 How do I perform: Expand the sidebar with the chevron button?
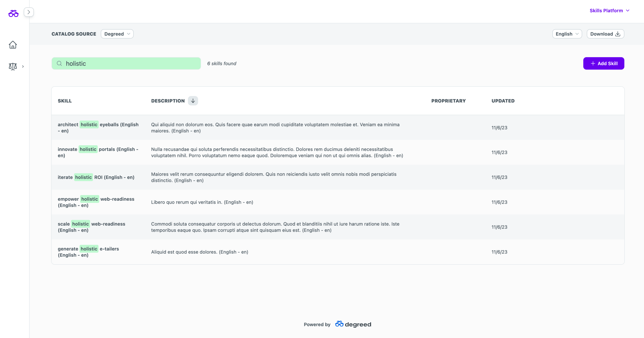pos(29,12)
